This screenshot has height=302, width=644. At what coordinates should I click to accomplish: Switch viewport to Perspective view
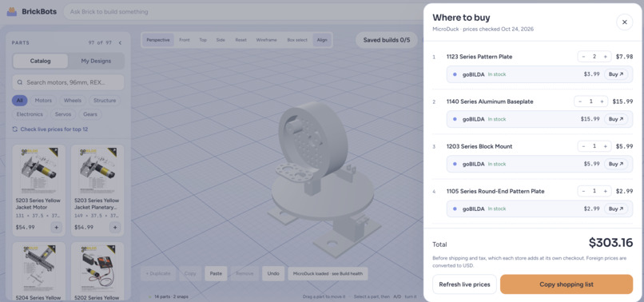158,40
